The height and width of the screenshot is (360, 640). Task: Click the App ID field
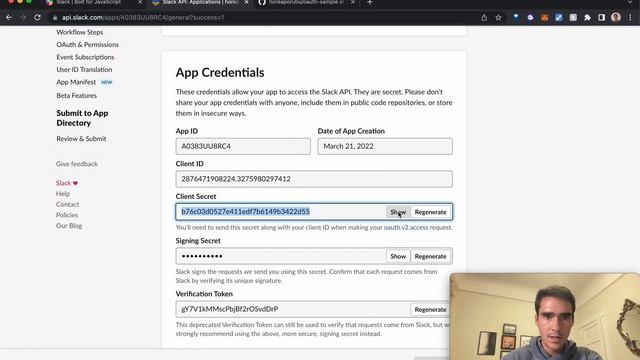(x=243, y=146)
